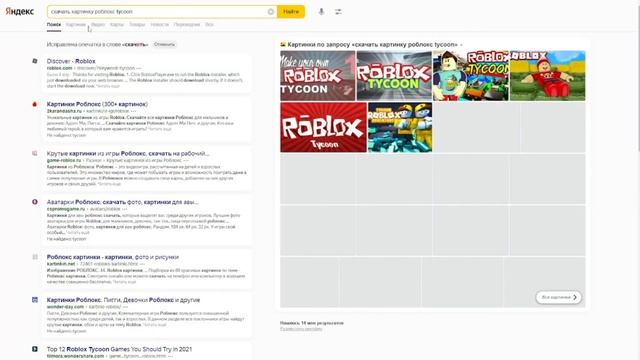Open Роблокс картинки - картинки, фото и рисунки result
This screenshot has width=640, height=360.
pos(113,257)
